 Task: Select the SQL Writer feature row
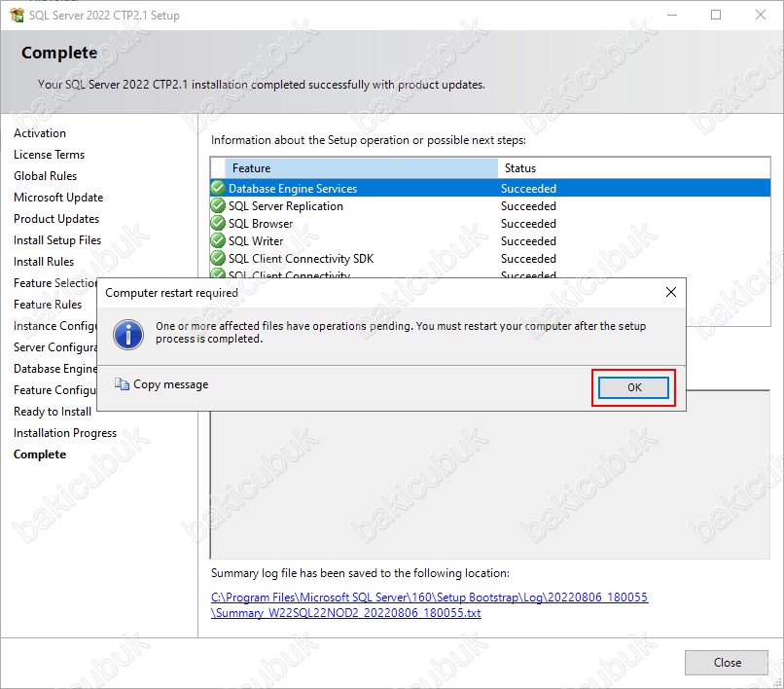point(490,240)
